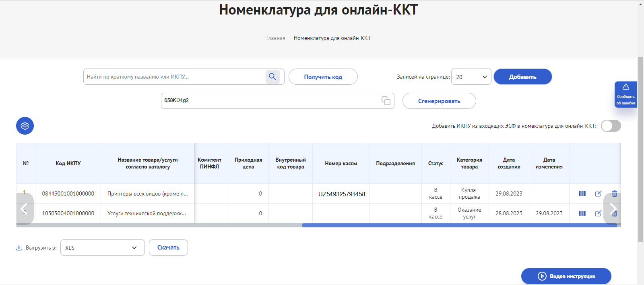The width and height of the screenshot is (644, 285).
Task: Expand the XLS export format dropdown
Action: 102,248
